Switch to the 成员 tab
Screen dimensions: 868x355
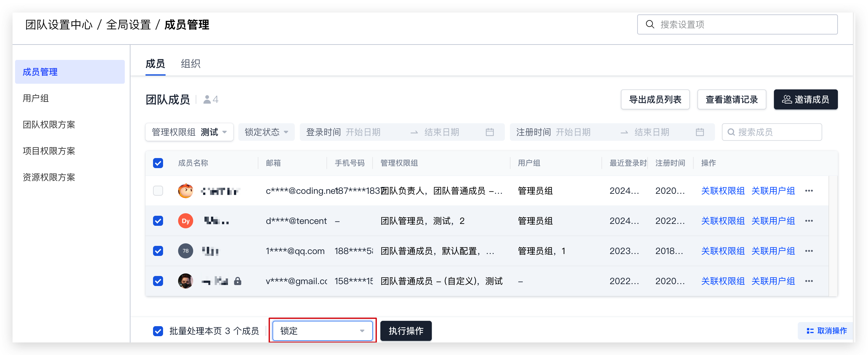(x=155, y=63)
